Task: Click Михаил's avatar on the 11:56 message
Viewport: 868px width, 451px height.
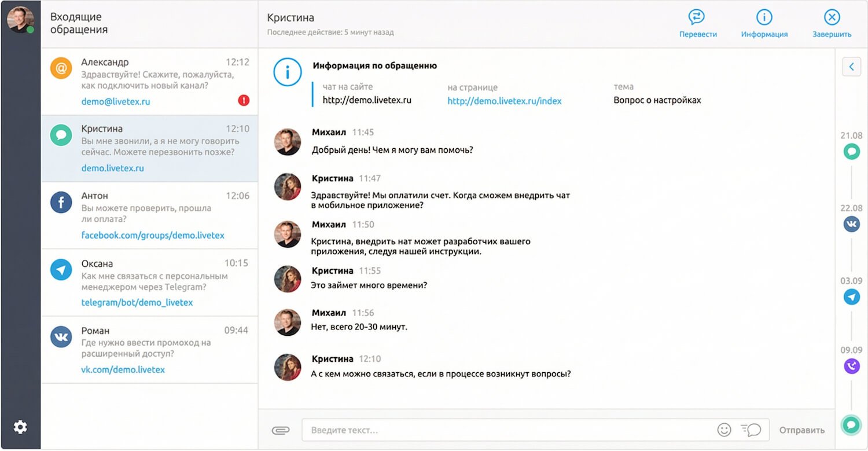Action: coord(288,322)
